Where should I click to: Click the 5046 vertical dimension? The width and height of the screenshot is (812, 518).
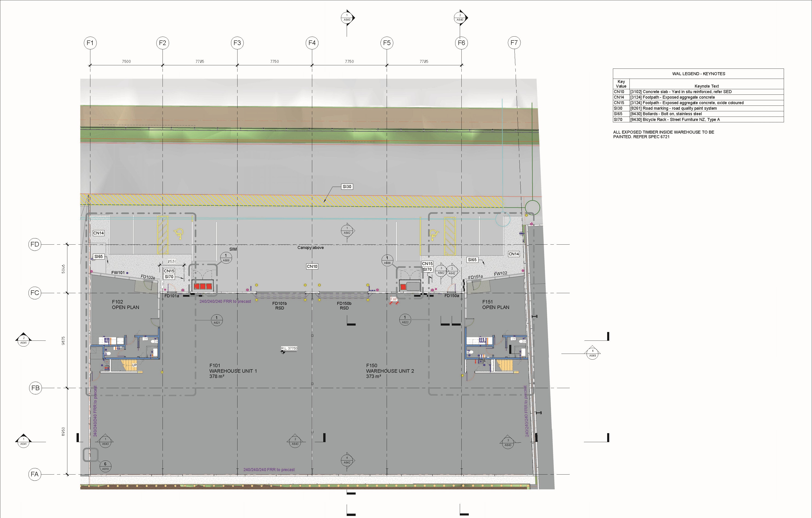pyautogui.click(x=63, y=269)
